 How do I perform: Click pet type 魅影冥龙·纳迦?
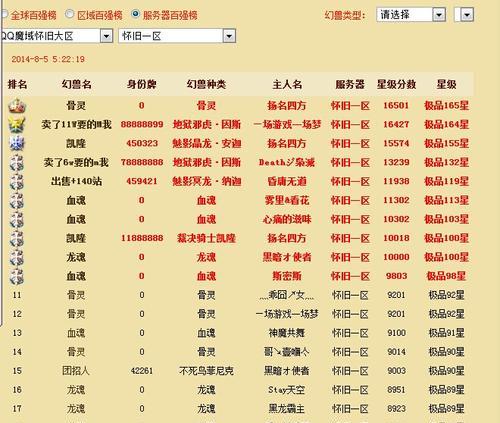coord(207,182)
